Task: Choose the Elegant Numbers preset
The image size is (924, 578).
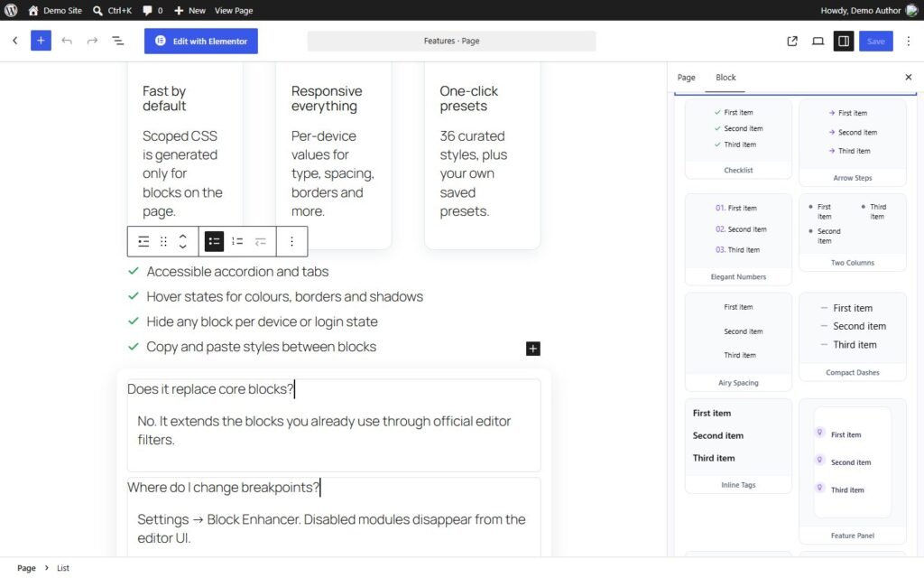Action: 738,239
